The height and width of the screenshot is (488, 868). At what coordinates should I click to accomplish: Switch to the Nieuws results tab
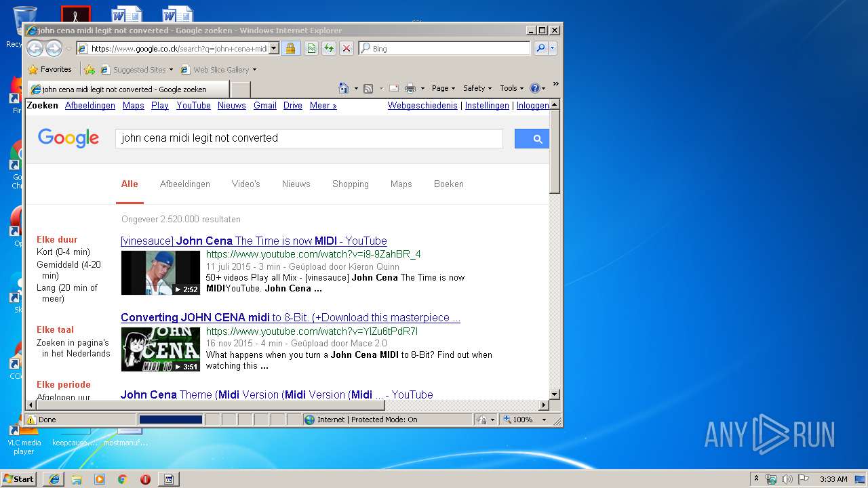click(296, 184)
